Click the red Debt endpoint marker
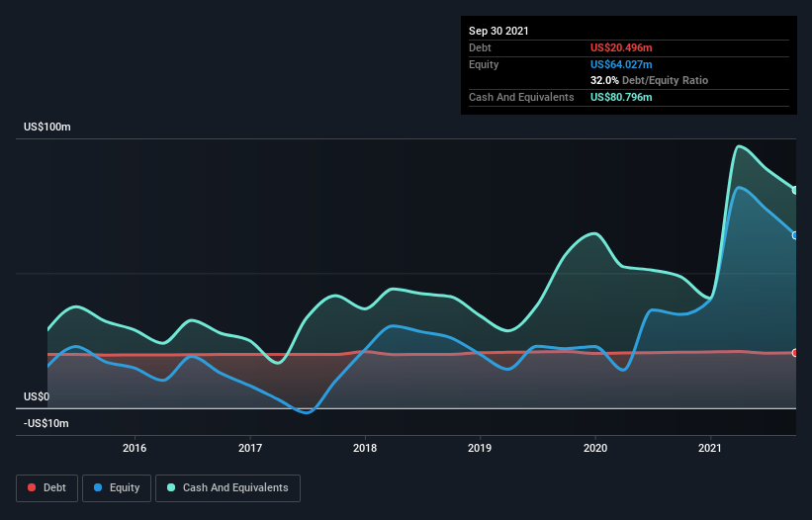Screen dimensions: 812x520 click(x=795, y=353)
